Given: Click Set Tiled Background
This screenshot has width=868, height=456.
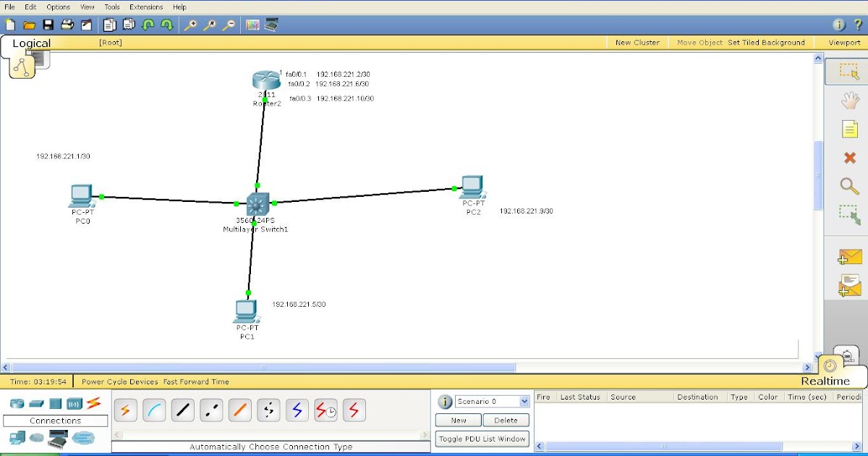Looking at the screenshot, I should click(x=766, y=42).
